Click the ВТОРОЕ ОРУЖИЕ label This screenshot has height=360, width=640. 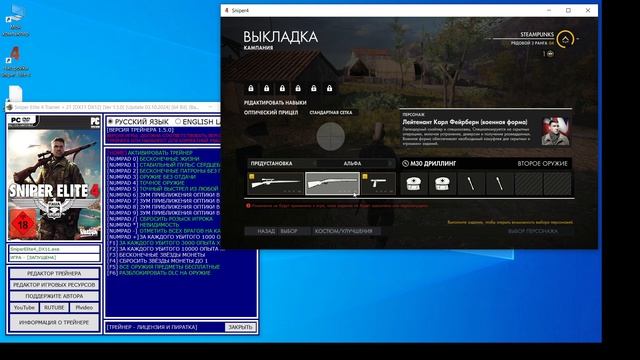pyautogui.click(x=542, y=163)
